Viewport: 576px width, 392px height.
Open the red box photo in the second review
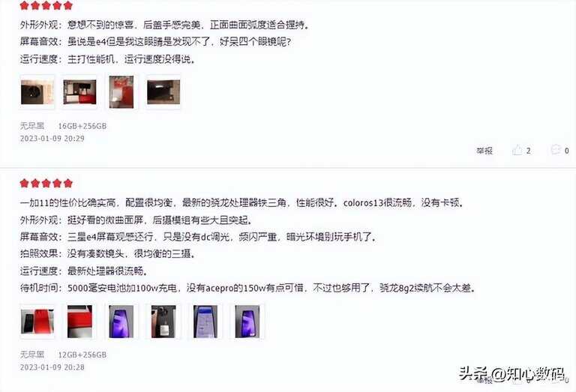79,322
